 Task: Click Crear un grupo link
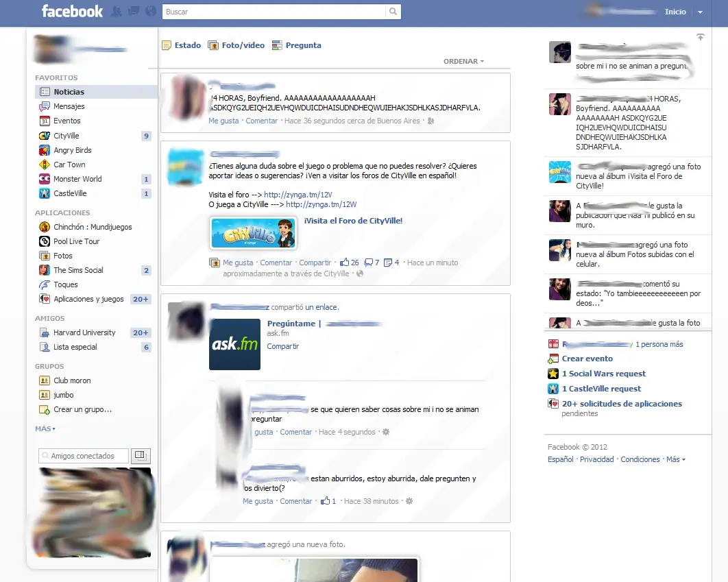click(x=82, y=409)
